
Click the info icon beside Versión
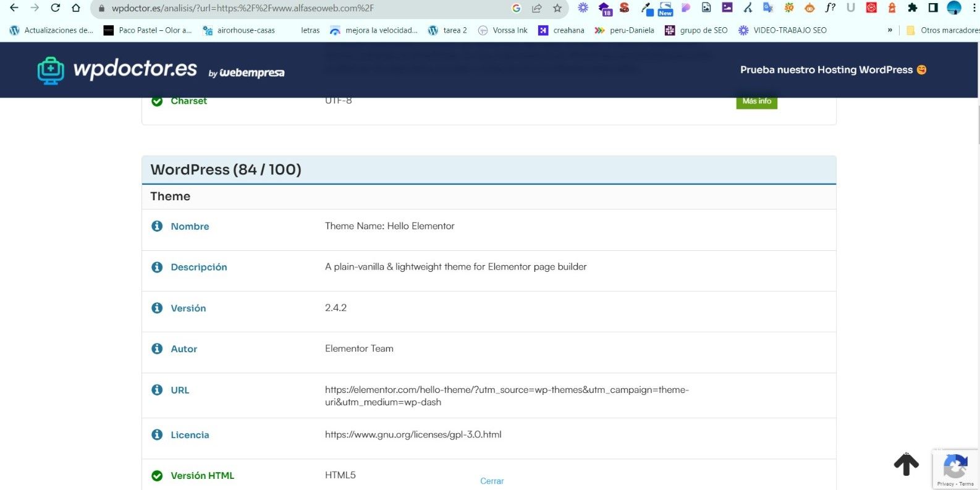click(157, 308)
